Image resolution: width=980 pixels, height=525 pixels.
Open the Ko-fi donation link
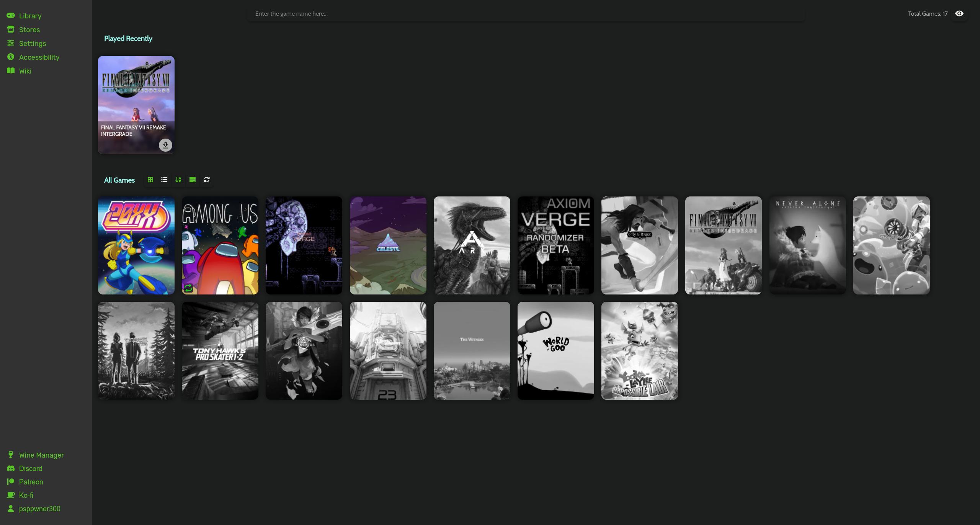pos(20,495)
